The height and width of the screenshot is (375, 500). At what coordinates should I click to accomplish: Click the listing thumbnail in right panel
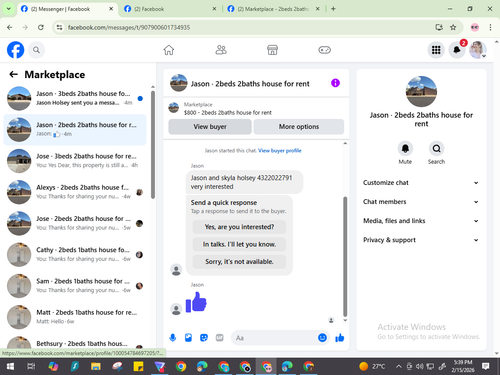point(421,91)
